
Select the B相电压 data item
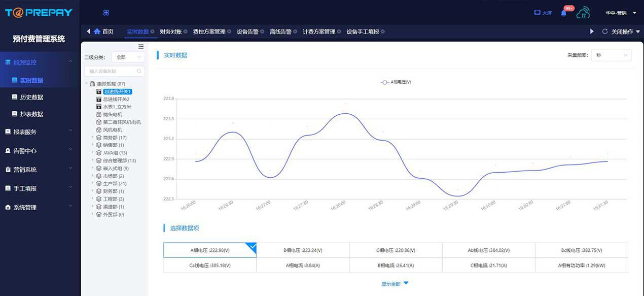(303, 250)
